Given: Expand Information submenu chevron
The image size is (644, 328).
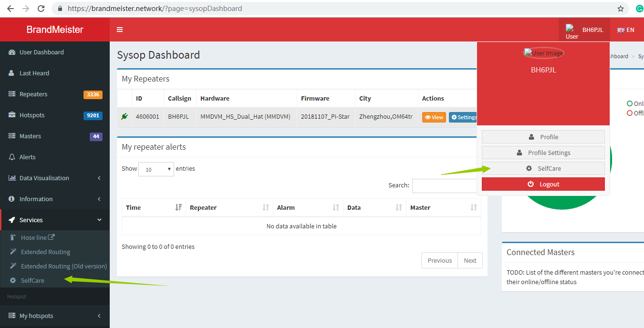Looking at the screenshot, I should [99, 199].
